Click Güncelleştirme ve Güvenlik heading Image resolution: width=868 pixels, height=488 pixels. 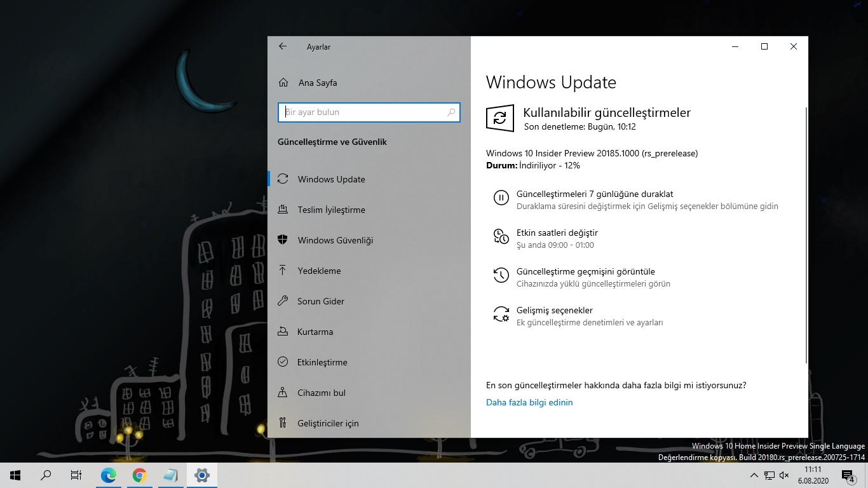pyautogui.click(x=332, y=142)
